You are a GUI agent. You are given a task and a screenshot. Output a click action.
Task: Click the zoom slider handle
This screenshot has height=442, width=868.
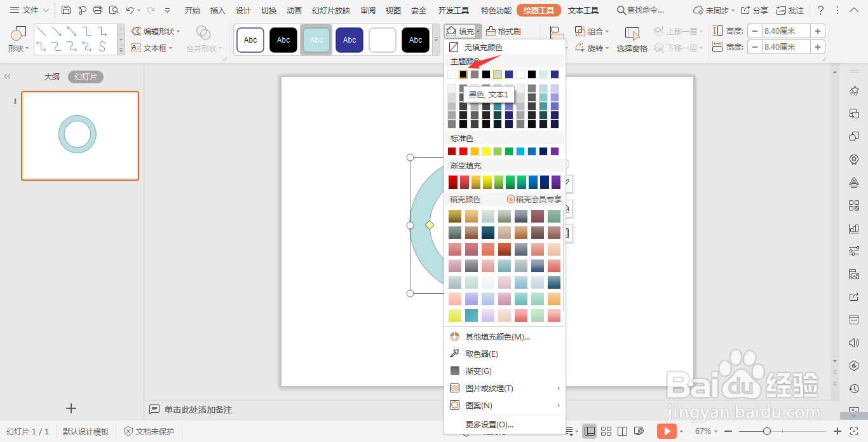coord(767,431)
